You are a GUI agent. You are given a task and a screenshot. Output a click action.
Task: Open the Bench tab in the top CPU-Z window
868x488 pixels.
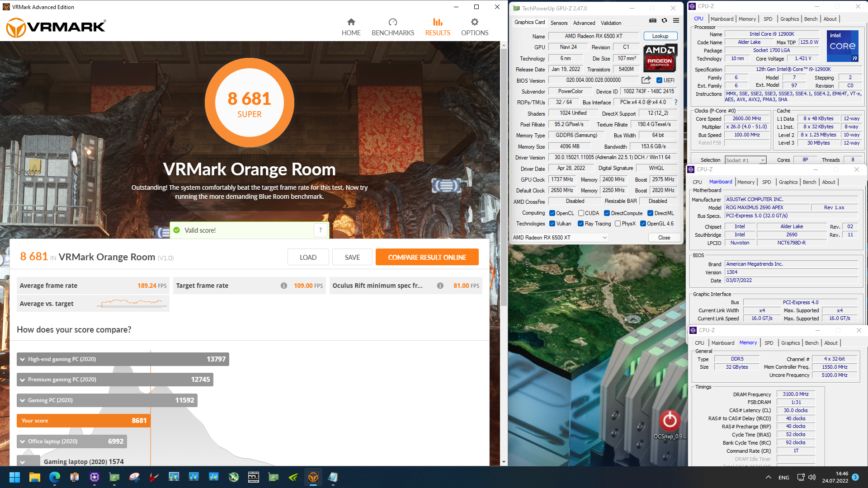(811, 19)
